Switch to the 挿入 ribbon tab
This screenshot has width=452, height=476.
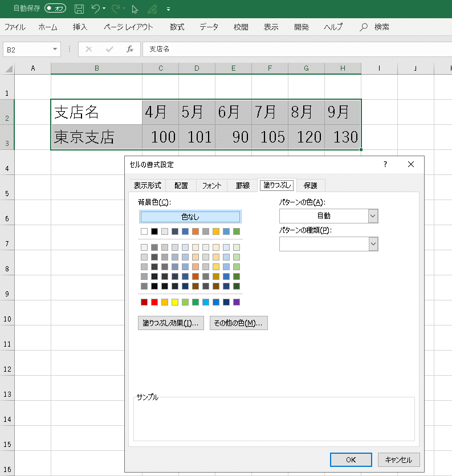pos(80,27)
